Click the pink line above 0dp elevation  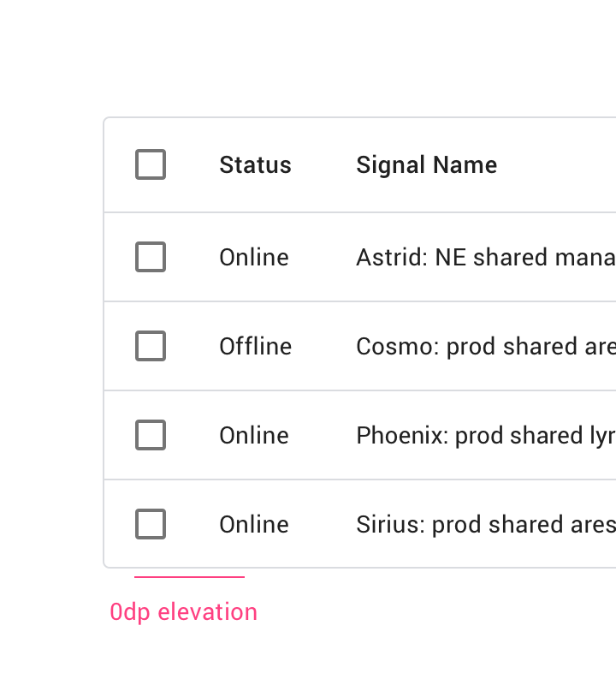189,577
